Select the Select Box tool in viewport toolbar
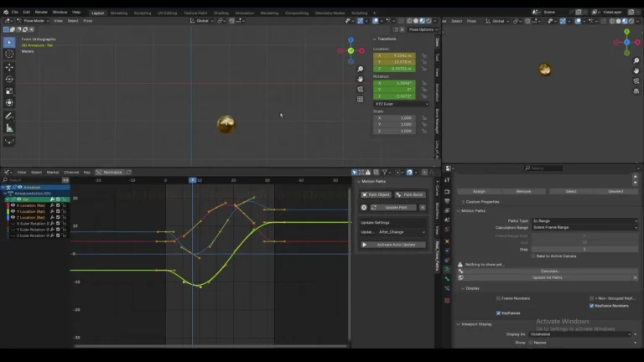 (x=9, y=42)
